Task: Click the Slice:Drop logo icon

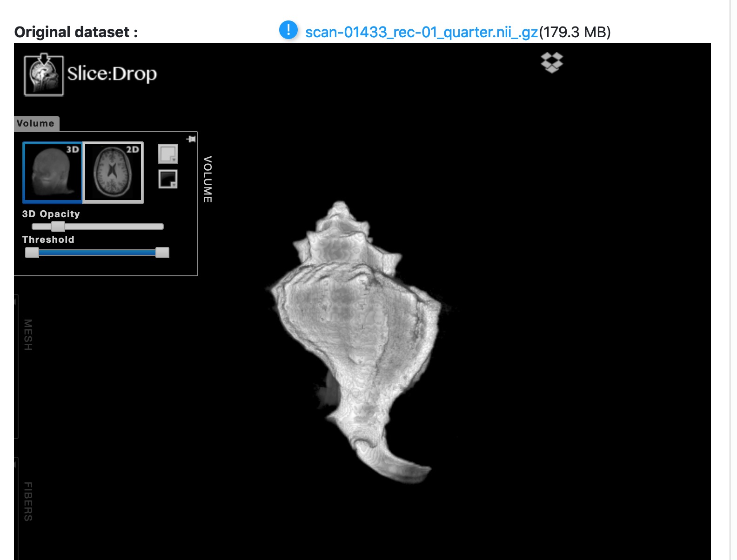Action: pyautogui.click(x=44, y=74)
